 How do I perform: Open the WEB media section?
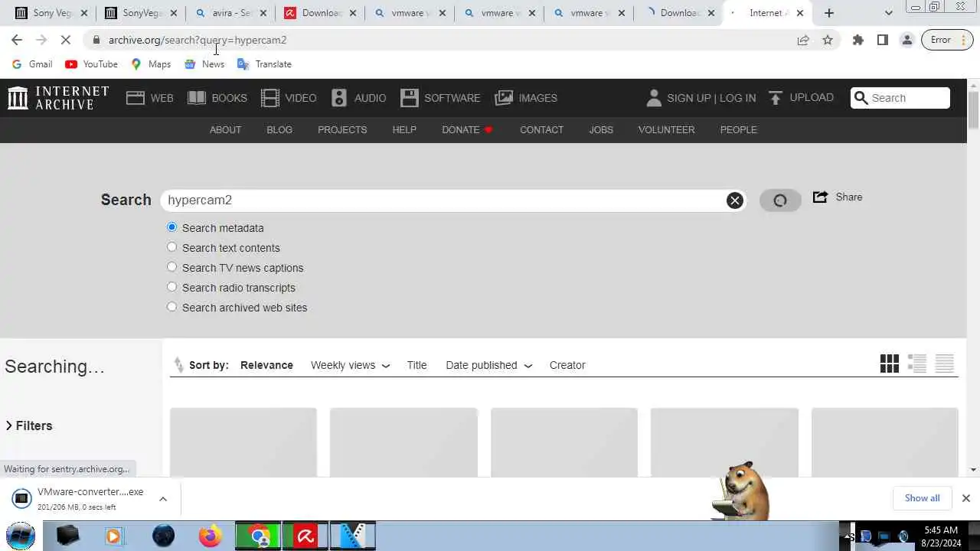pyautogui.click(x=150, y=98)
